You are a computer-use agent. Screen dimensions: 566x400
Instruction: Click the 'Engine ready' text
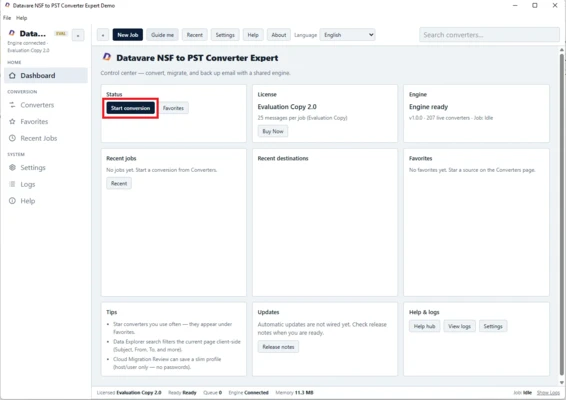(x=428, y=107)
